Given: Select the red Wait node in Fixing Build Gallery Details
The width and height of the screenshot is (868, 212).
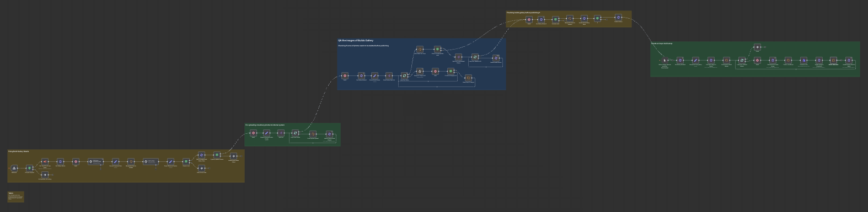Looking at the screenshot, I should pyautogui.click(x=76, y=161).
